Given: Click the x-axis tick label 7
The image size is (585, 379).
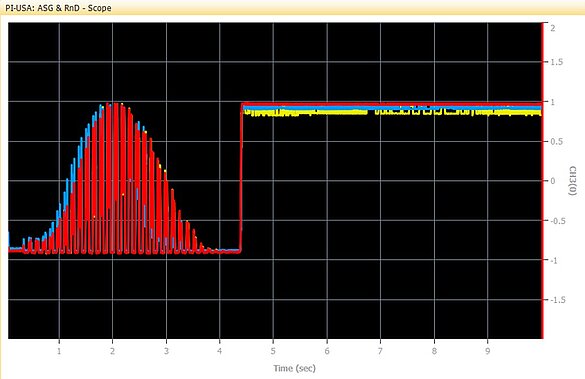Looking at the screenshot, I should [x=380, y=351].
